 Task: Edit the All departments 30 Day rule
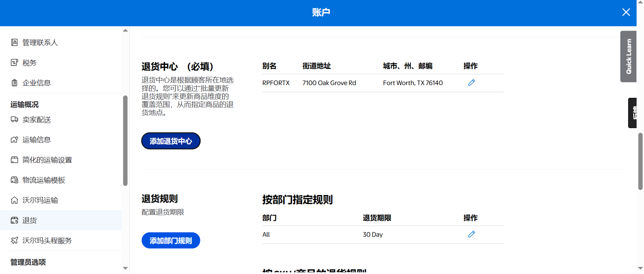[x=471, y=234]
